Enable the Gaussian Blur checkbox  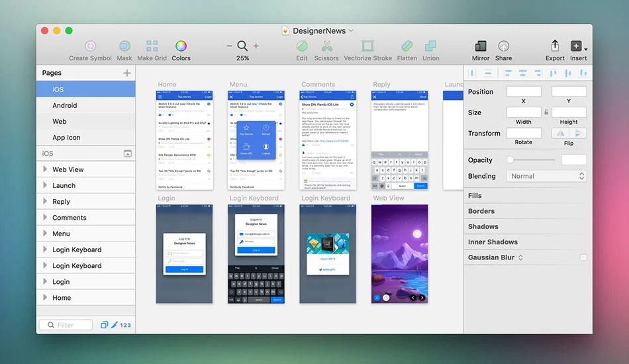(x=583, y=257)
